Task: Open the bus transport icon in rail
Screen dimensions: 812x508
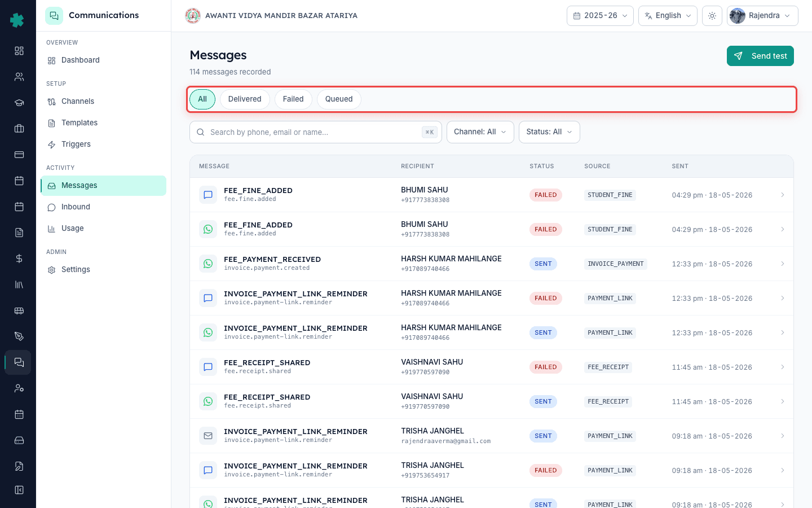Action: 19,310
